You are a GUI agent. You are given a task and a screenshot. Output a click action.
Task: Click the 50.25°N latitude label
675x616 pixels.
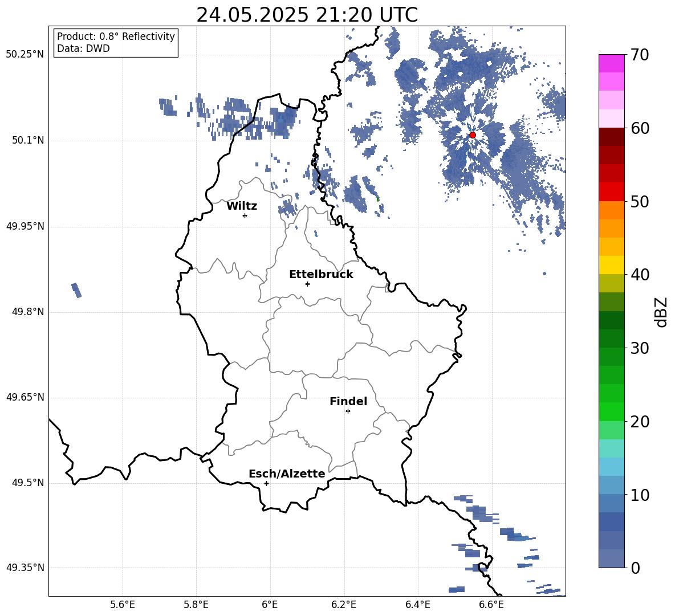25,55
